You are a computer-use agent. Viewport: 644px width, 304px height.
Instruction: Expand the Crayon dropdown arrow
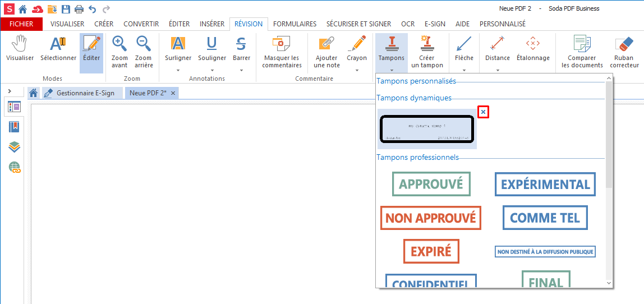coord(357,70)
